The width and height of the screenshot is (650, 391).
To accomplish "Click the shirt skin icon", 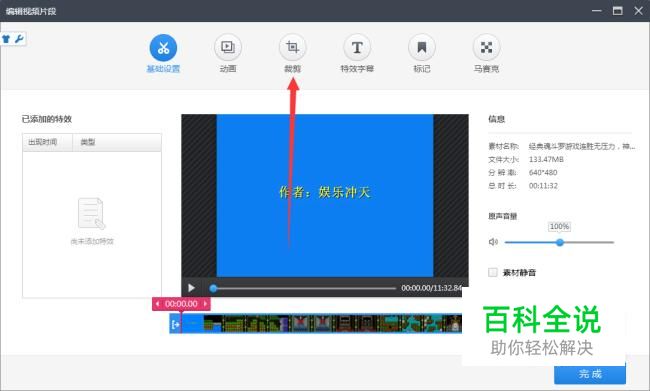I will click(x=6, y=39).
